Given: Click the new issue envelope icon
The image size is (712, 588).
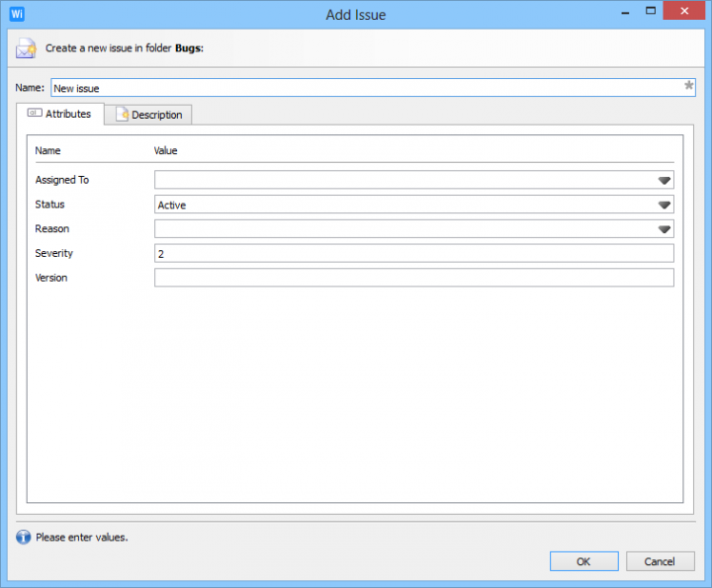Looking at the screenshot, I should click(x=26, y=48).
